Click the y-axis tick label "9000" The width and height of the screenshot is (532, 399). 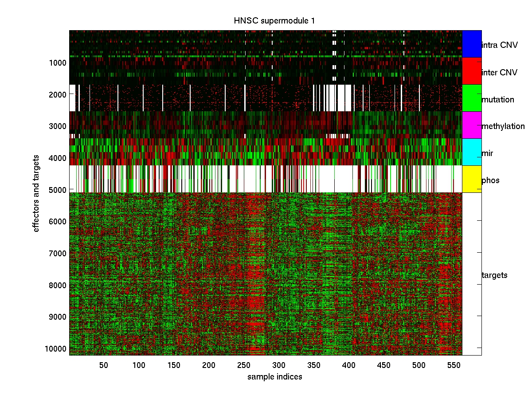click(x=58, y=317)
